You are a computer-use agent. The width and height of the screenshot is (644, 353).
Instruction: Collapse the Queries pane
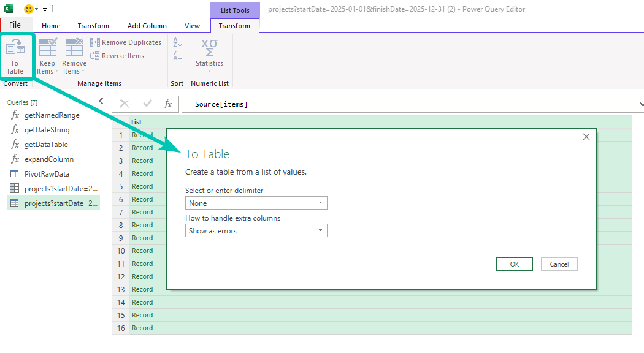[x=101, y=101]
